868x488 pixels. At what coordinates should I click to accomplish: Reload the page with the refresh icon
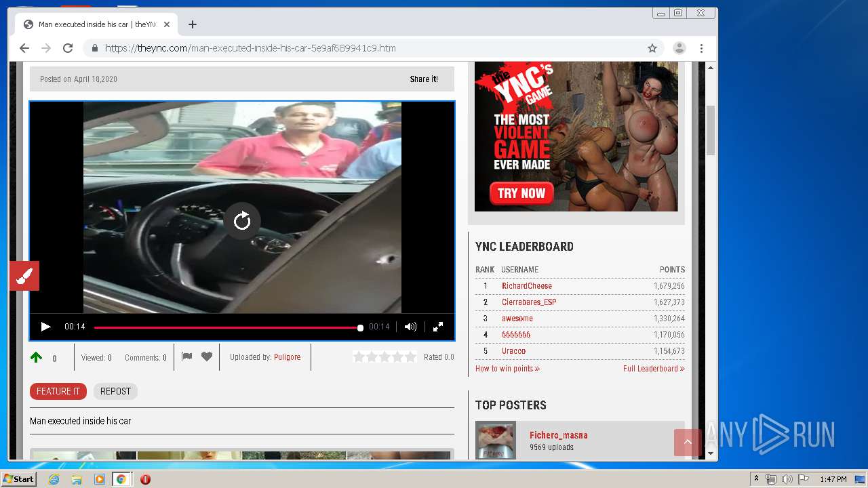(x=68, y=48)
